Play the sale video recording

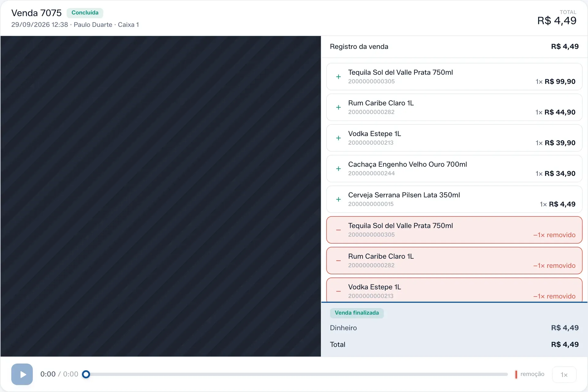click(x=22, y=374)
